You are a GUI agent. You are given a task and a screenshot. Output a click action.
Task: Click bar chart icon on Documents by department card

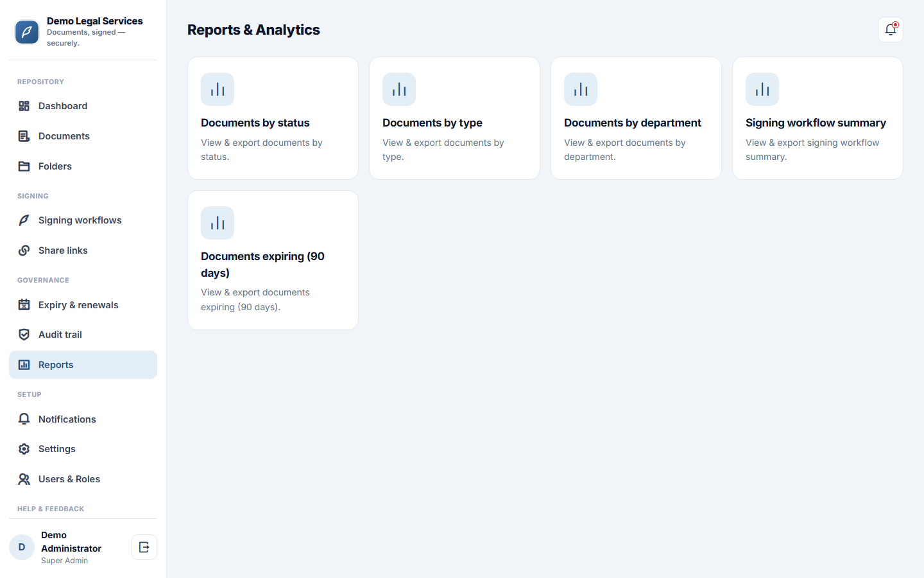point(581,89)
